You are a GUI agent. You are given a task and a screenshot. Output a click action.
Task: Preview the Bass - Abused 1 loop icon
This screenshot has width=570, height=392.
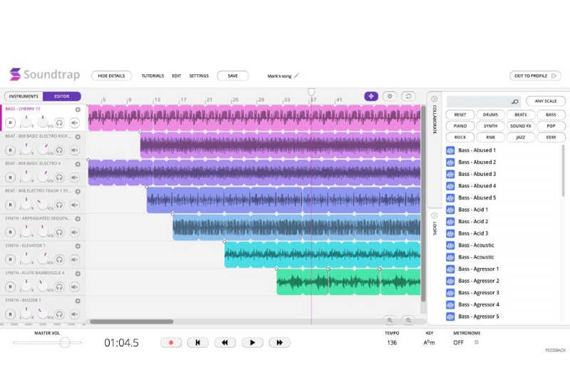(450, 150)
